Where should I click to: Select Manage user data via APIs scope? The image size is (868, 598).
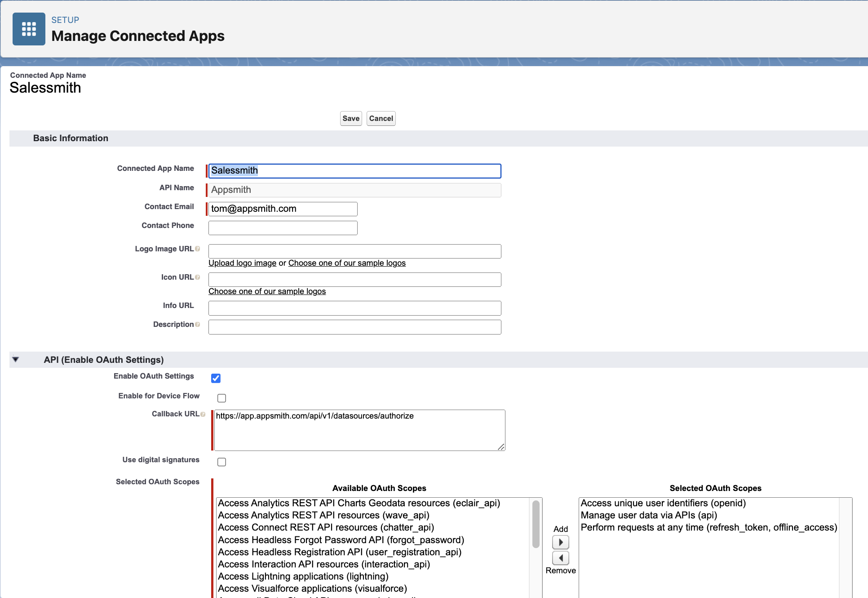[x=648, y=515]
